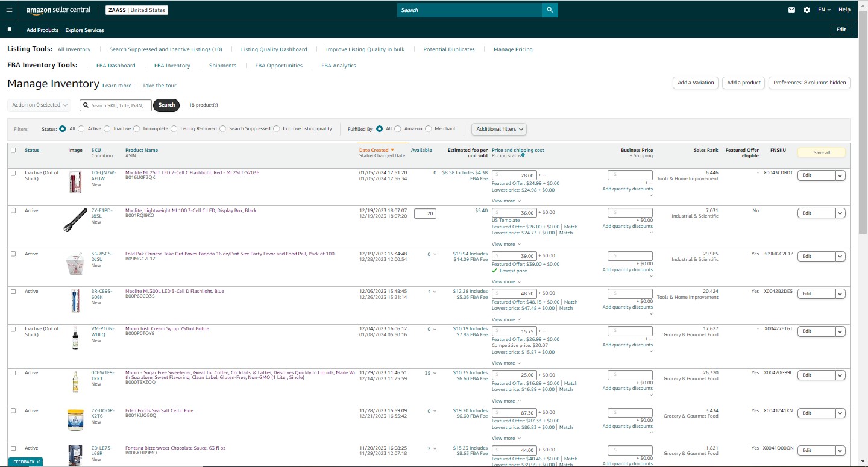Click the available quantity field showing 20
Image resolution: width=868 pixels, height=467 pixels.
tap(425, 213)
